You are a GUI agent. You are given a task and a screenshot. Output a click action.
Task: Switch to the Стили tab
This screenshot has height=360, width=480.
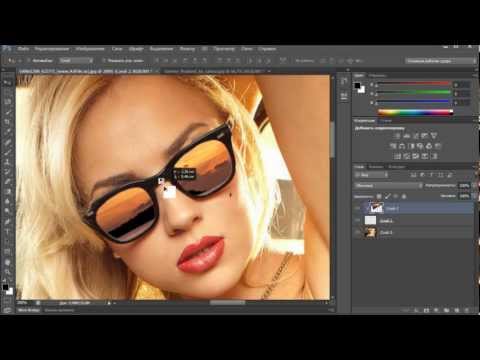[x=386, y=121]
